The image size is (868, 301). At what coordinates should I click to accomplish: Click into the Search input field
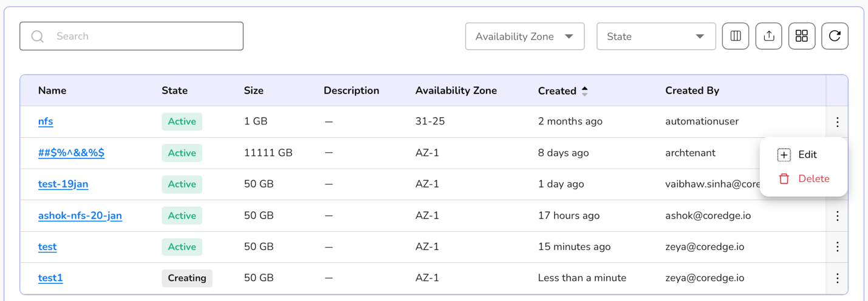pyautogui.click(x=140, y=36)
